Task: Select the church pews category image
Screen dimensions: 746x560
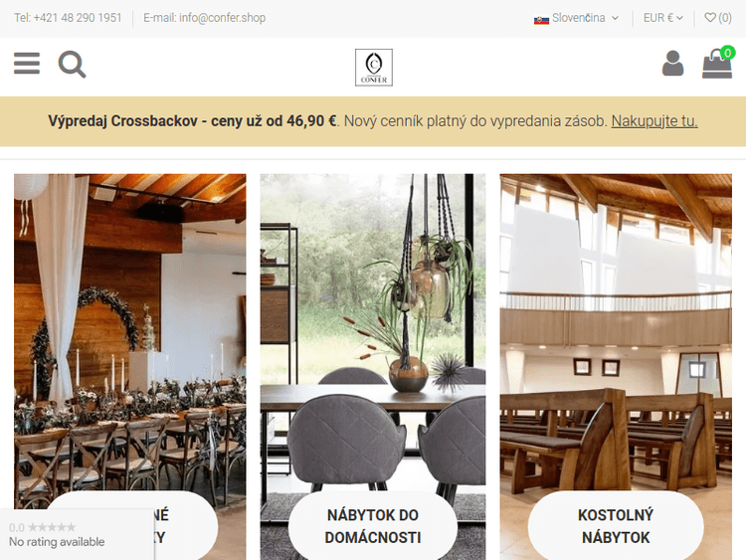Action: 616,333
